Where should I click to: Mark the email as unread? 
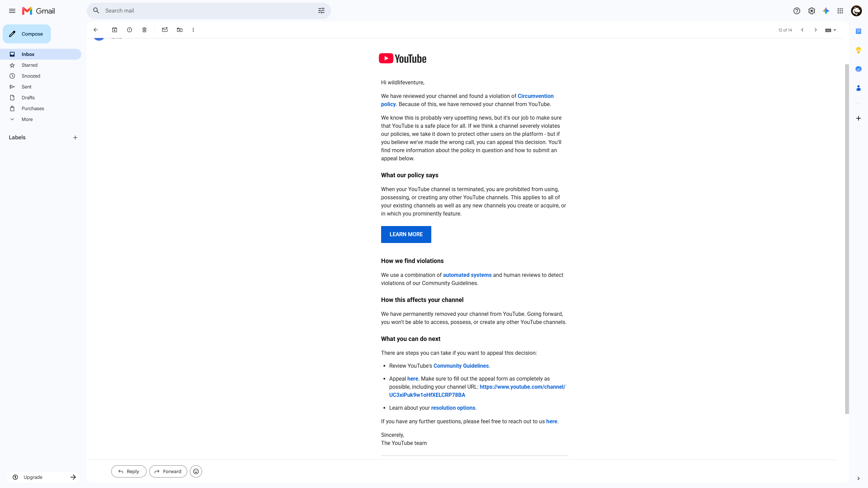tap(165, 30)
